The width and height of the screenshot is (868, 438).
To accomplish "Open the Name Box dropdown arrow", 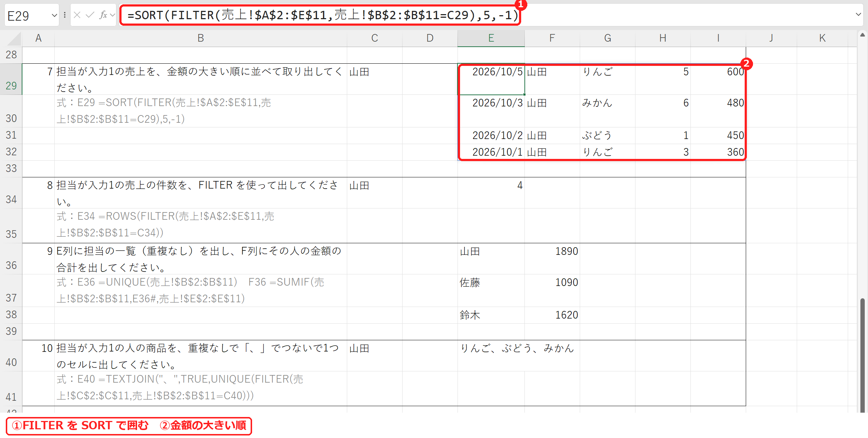I will click(54, 15).
